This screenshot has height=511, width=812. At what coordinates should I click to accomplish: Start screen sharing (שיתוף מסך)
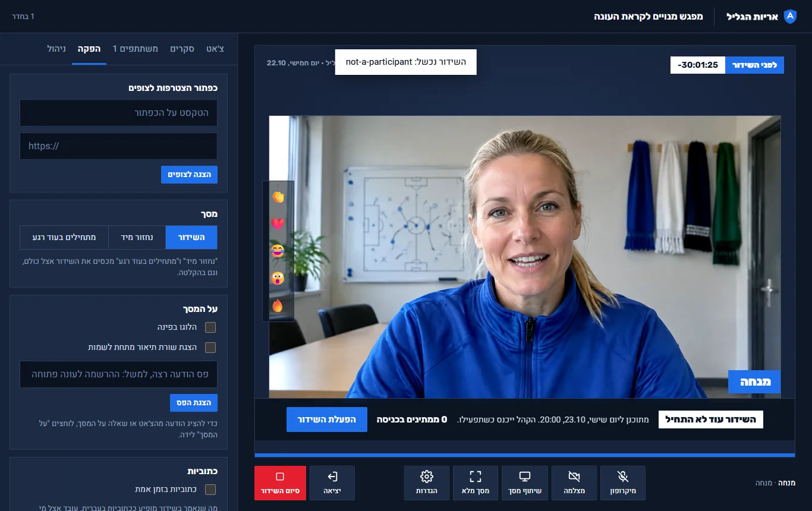coord(524,482)
